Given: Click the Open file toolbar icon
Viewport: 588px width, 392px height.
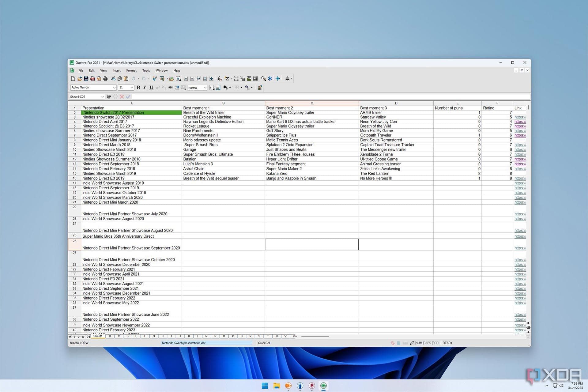Looking at the screenshot, I should [x=80, y=79].
